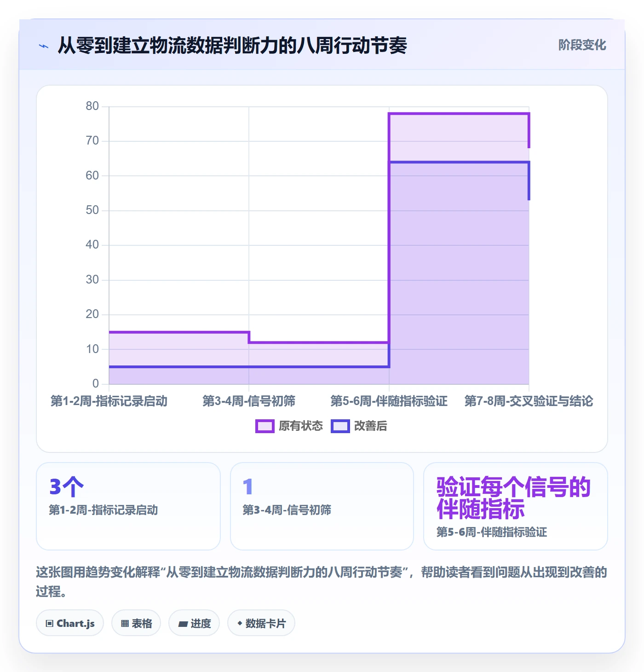Open the data card showing value 1
The image size is (644, 672).
click(x=322, y=506)
